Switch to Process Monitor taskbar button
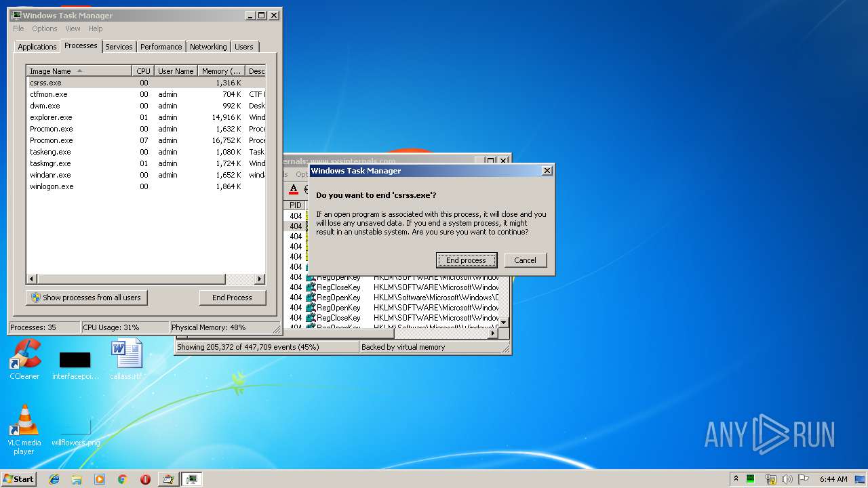Image resolution: width=868 pixels, height=488 pixels. pyautogui.click(x=168, y=479)
